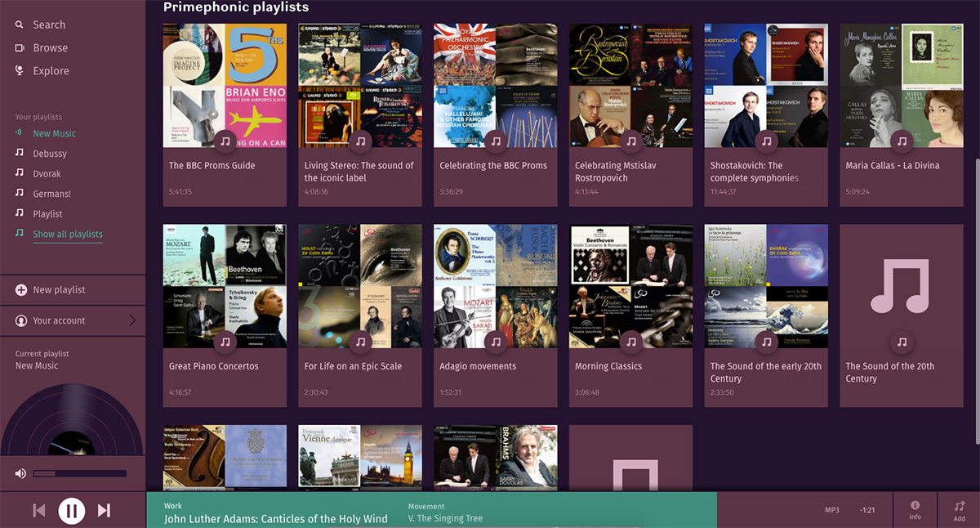Click Show all playlists link

coord(68,235)
